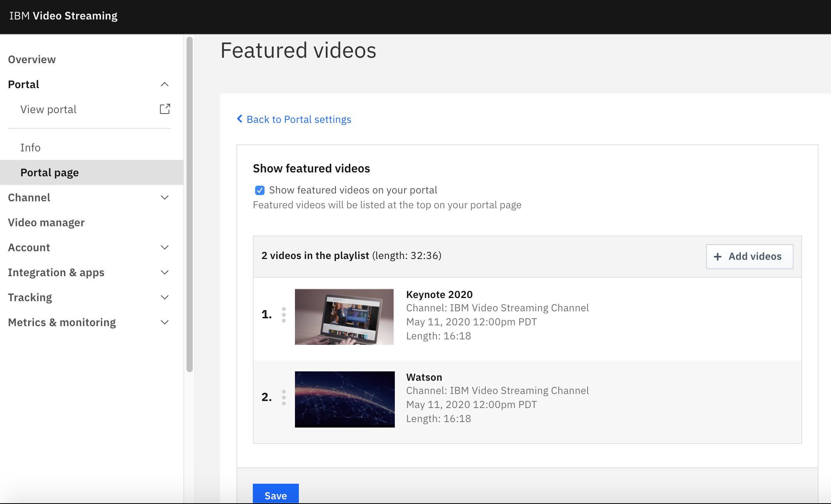The image size is (831, 504).
Task: Click 'Featured videos will be listed' description
Action: click(387, 205)
